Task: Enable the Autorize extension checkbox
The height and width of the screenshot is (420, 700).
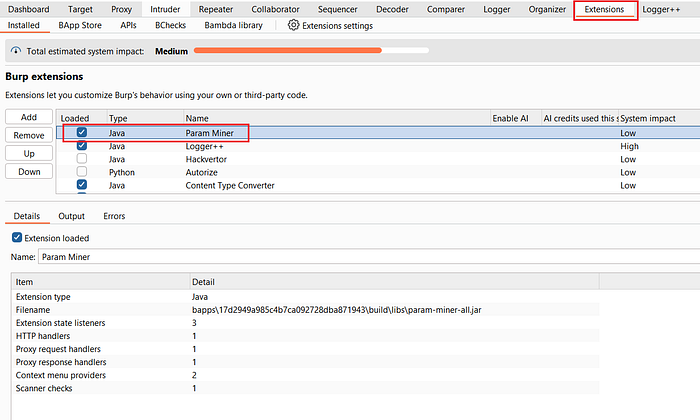Action: point(82,172)
